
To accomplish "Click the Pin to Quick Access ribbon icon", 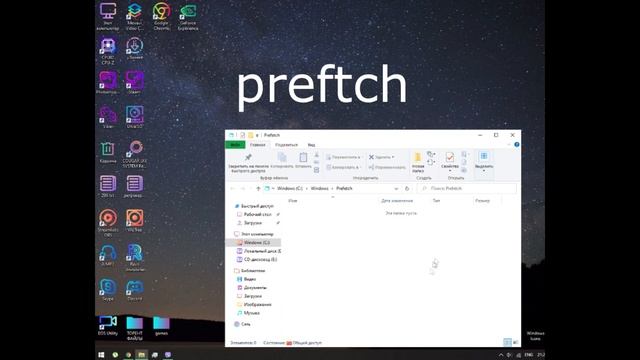I will (x=248, y=158).
